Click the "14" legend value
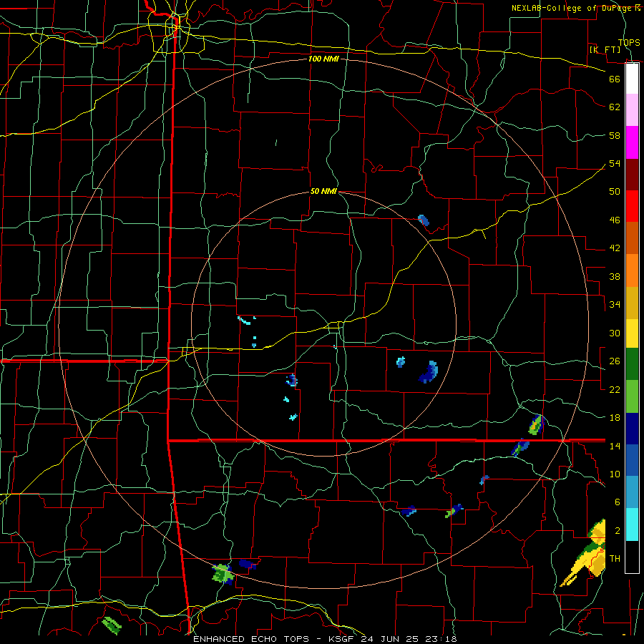Screen dimensions: 644x644 [x=615, y=446]
